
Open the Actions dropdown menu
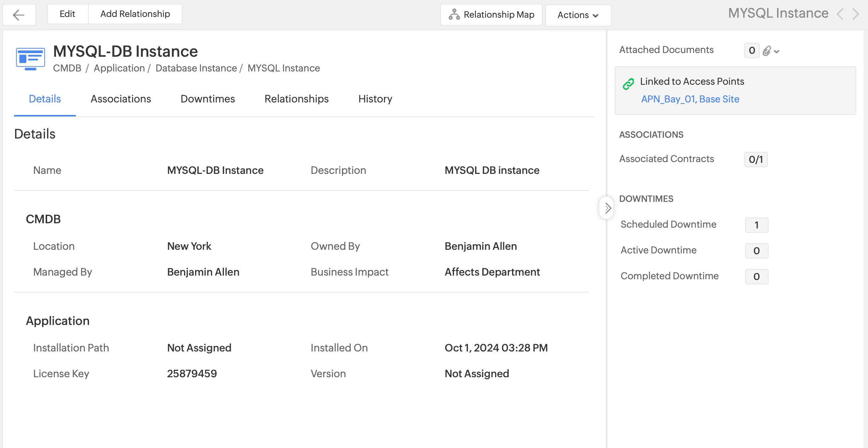click(578, 15)
